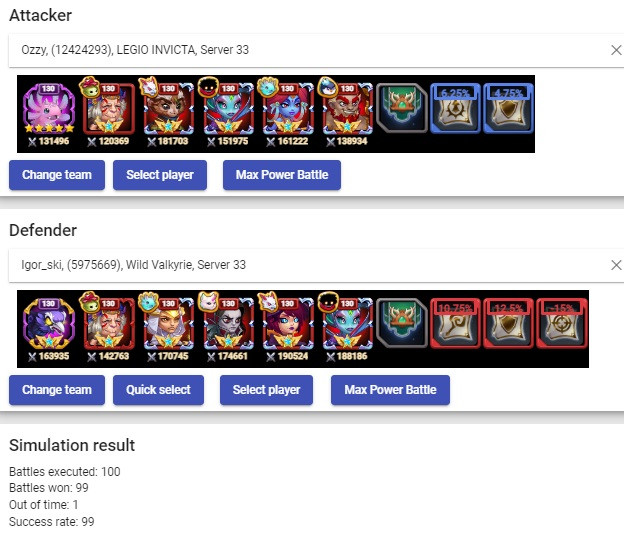Click the attacker 4.75% shield banner icon
This screenshot has width=624, height=543.
[x=508, y=108]
